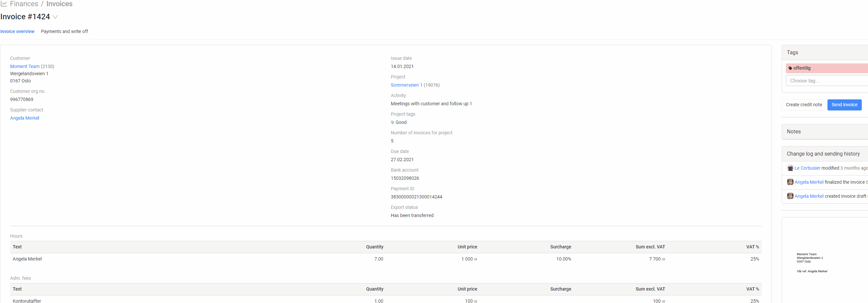Open Angela Merkel link in created draft entry
Viewport: 868px width, 303px height.
coord(809,196)
